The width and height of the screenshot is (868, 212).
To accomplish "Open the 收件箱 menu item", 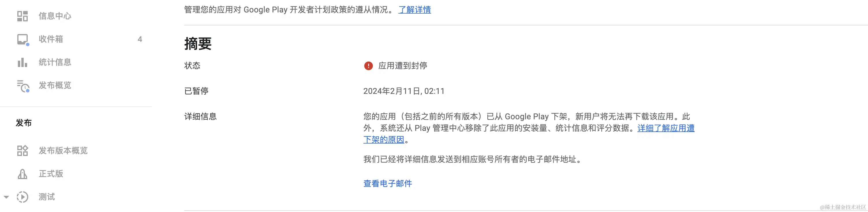I will point(50,39).
